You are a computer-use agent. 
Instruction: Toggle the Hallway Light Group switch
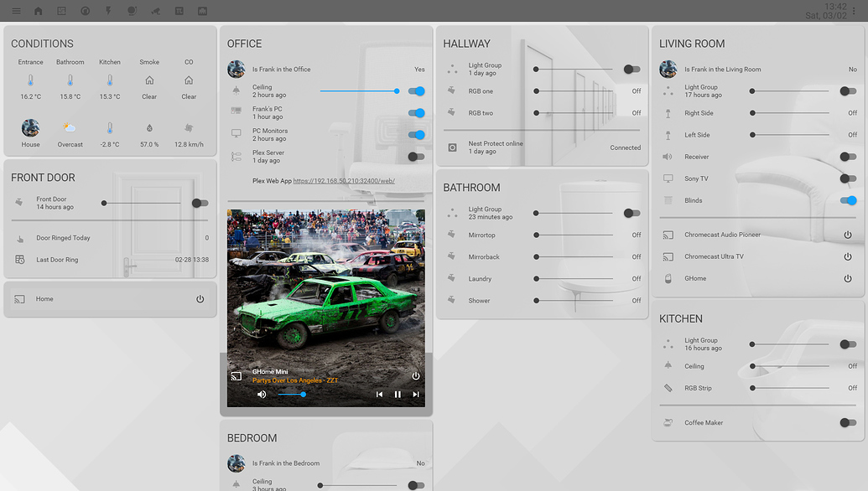click(x=632, y=69)
